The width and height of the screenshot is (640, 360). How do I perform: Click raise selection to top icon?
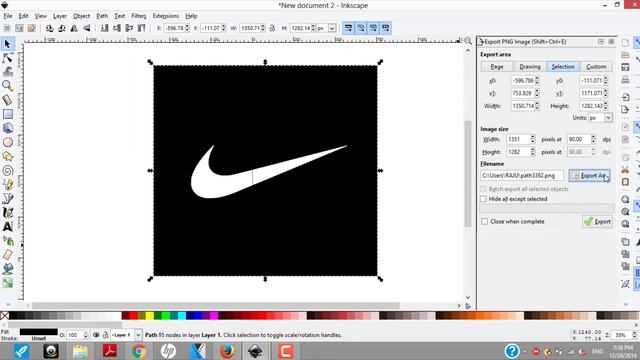pyautogui.click(x=142, y=28)
